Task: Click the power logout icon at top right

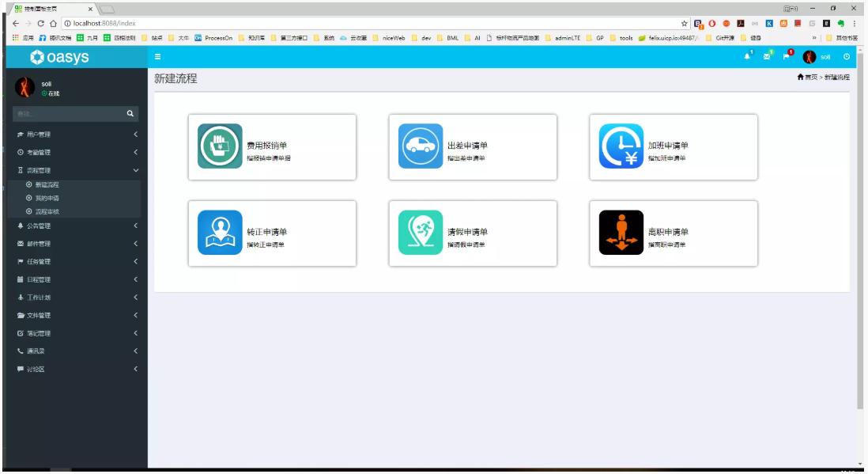Action: click(844, 58)
